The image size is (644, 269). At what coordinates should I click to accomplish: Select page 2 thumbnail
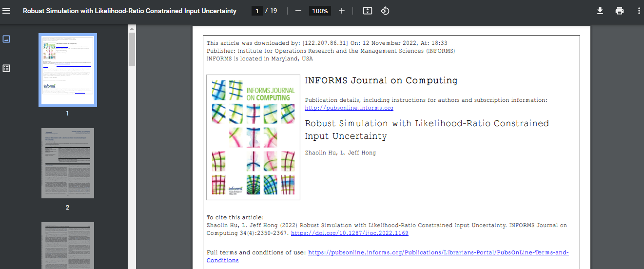(x=68, y=163)
